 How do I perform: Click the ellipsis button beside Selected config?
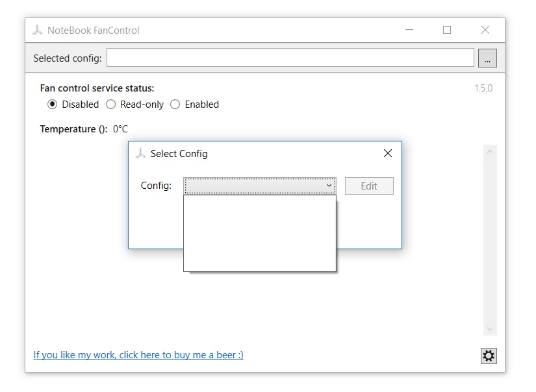coord(487,58)
